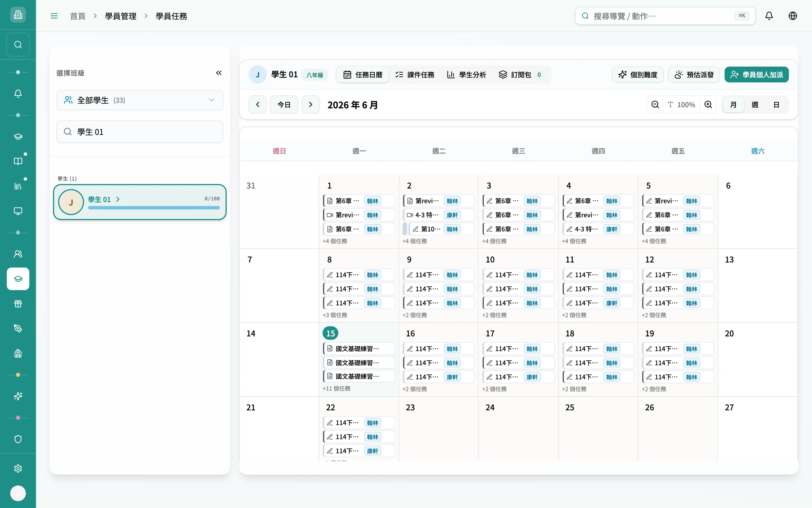Open 114下… 康軒 task on June 22
Image resolution: width=812 pixels, height=508 pixels.
359,450
